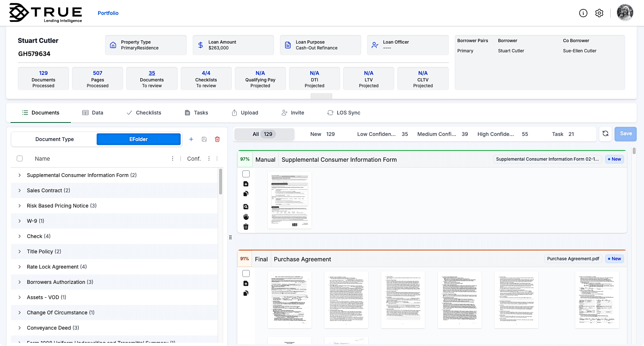Expand the Rate Lock Agreement tree item
This screenshot has height=346, width=644.
[x=19, y=267]
